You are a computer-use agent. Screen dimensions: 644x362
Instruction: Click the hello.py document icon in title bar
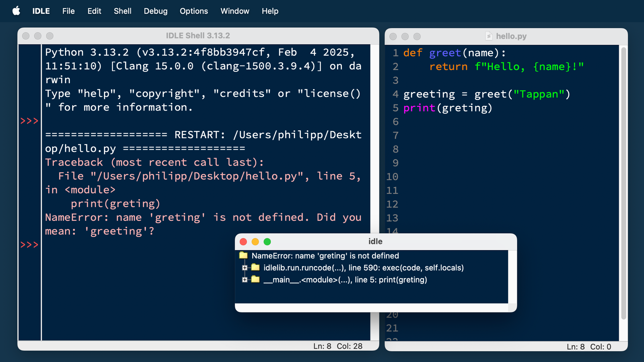pyautogui.click(x=489, y=36)
